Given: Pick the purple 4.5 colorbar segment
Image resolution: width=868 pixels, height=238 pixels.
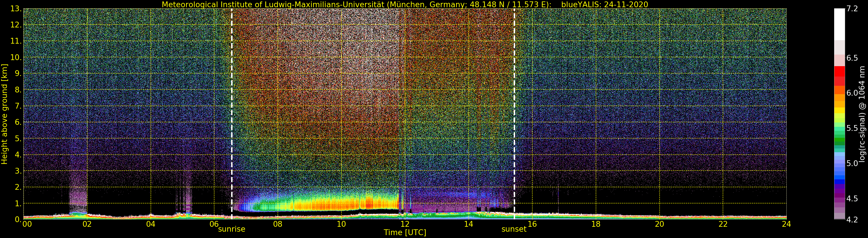Looking at the screenshot, I should pos(839,199).
